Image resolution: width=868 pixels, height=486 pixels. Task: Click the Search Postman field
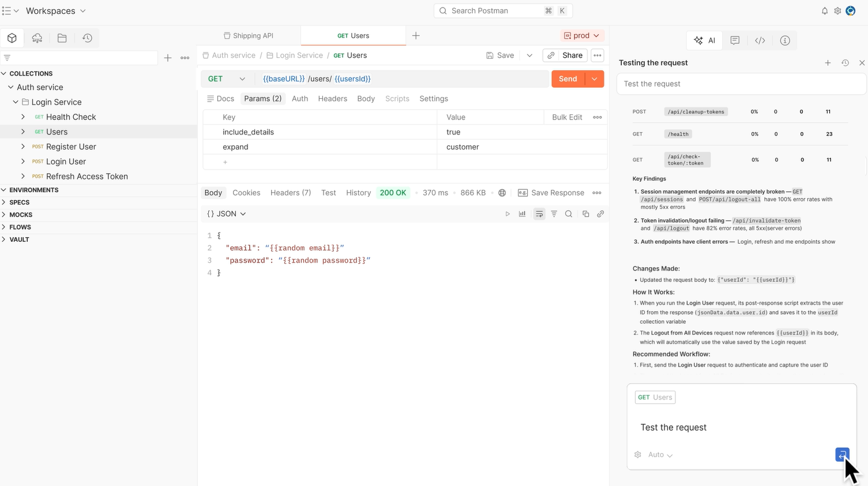coord(503,11)
